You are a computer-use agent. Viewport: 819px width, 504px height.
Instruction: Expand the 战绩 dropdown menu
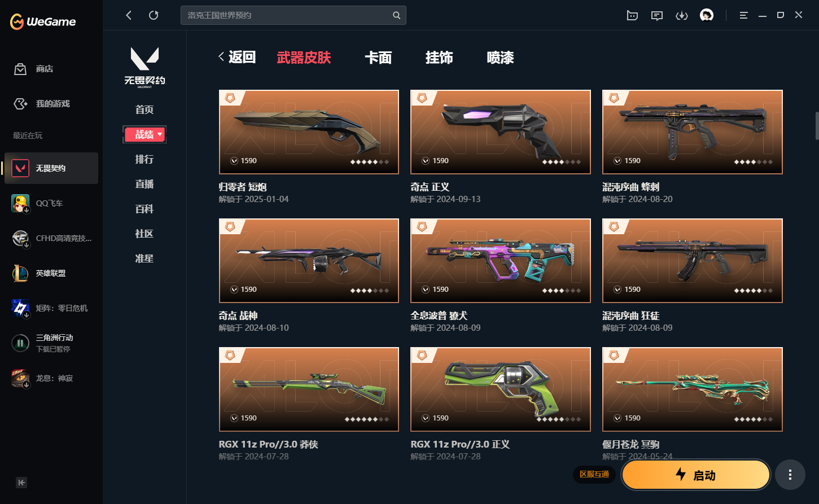point(144,134)
